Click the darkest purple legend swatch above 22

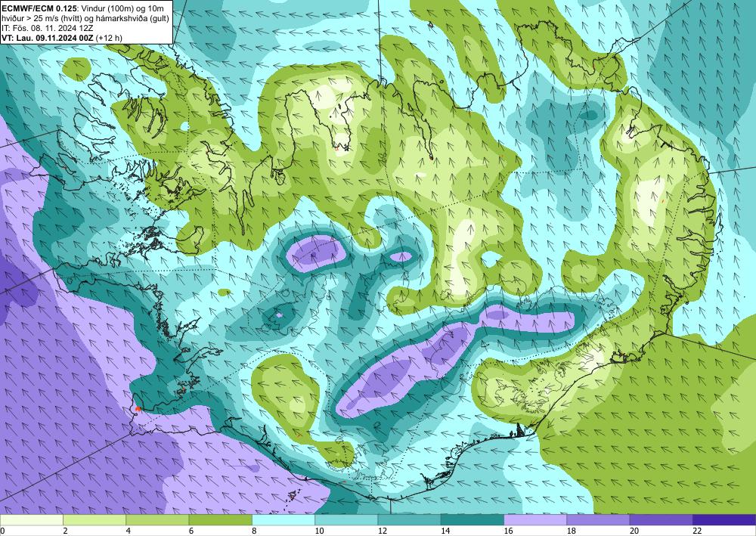click(x=724, y=520)
